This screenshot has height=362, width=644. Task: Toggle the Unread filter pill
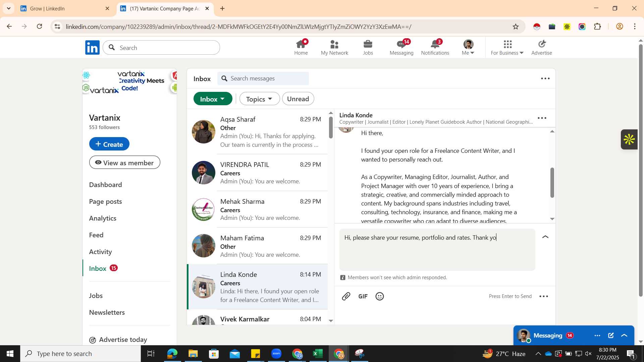point(298,99)
